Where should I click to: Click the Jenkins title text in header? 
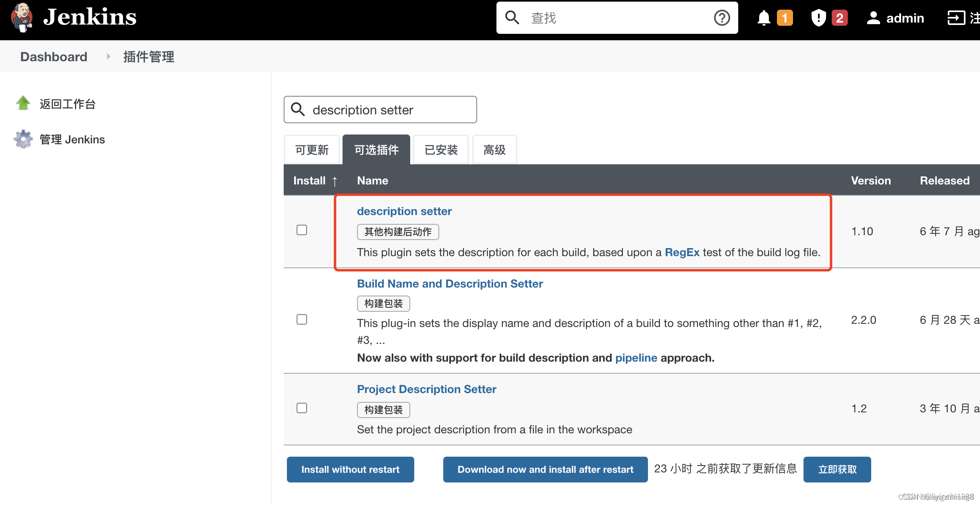click(x=90, y=17)
